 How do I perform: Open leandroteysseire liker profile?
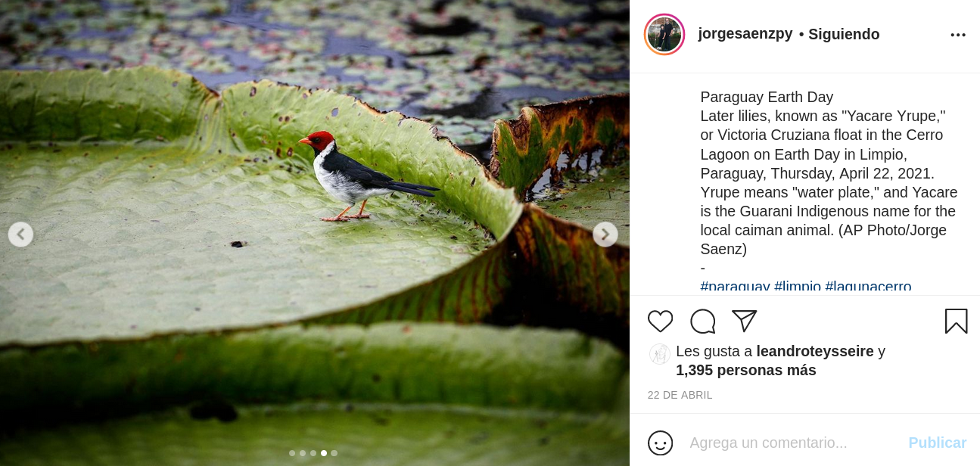point(815,351)
